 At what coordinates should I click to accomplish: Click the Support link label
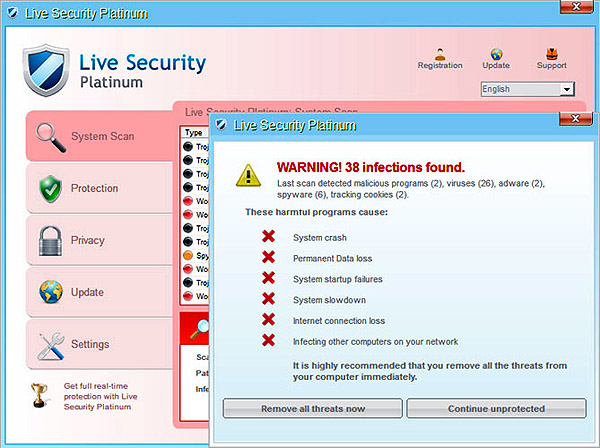[551, 65]
